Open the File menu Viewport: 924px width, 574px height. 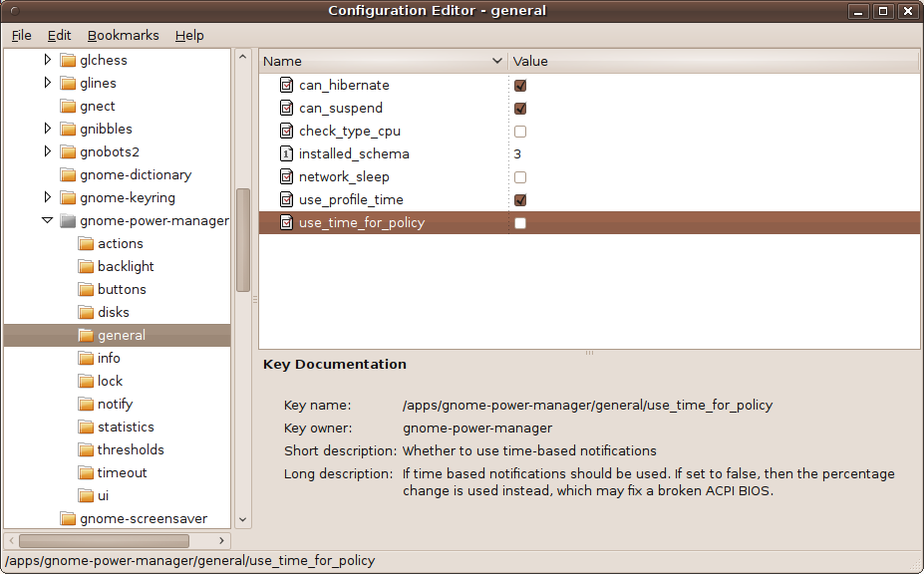(x=22, y=35)
